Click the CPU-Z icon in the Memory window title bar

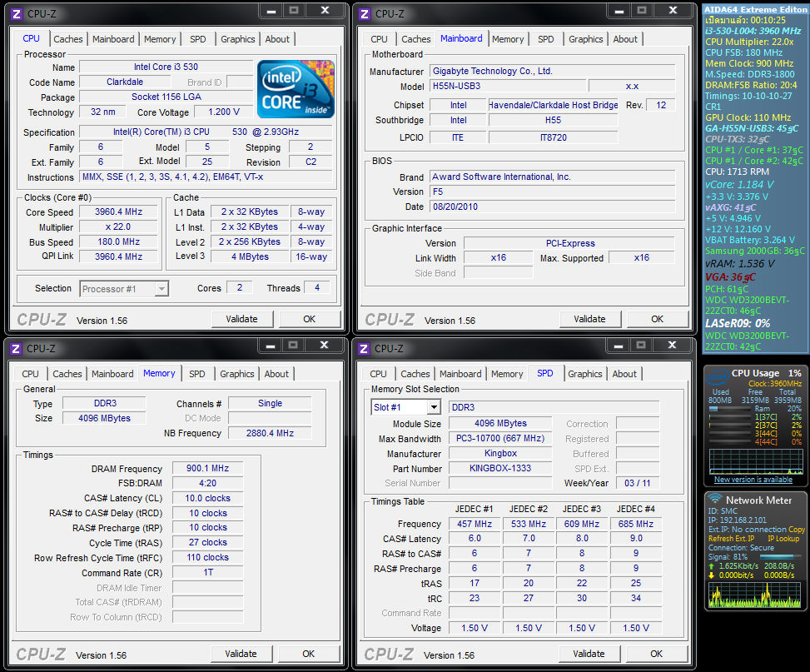tap(16, 348)
